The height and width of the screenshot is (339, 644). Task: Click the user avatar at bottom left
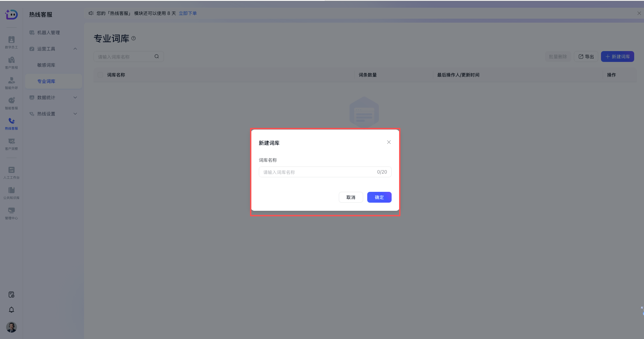click(x=11, y=327)
